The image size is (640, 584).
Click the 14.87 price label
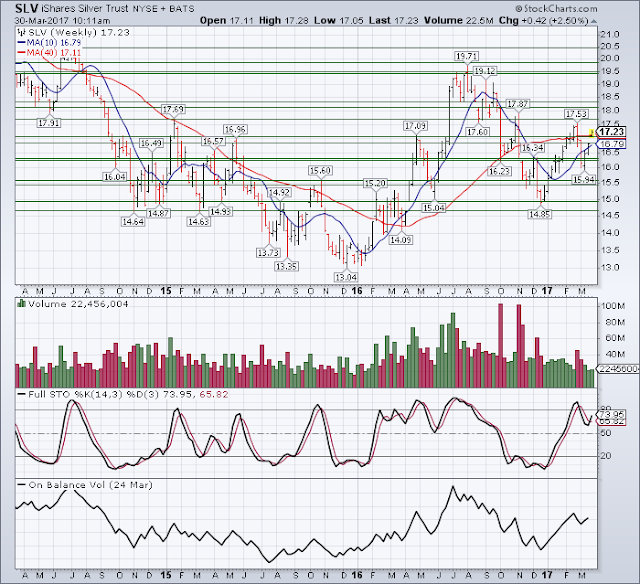pyautogui.click(x=158, y=213)
